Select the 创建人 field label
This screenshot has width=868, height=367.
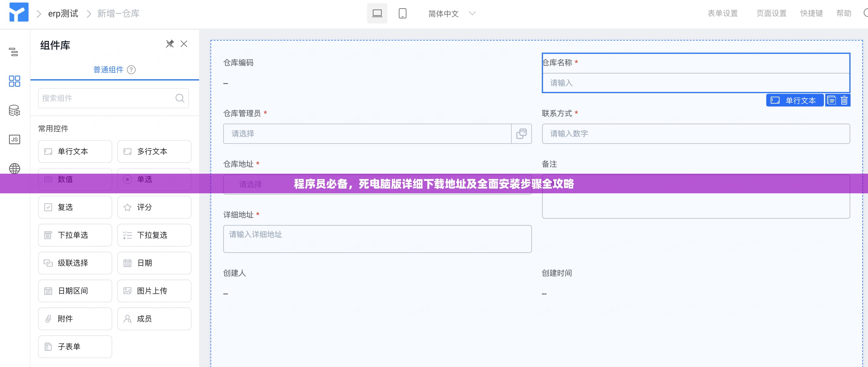pos(235,273)
